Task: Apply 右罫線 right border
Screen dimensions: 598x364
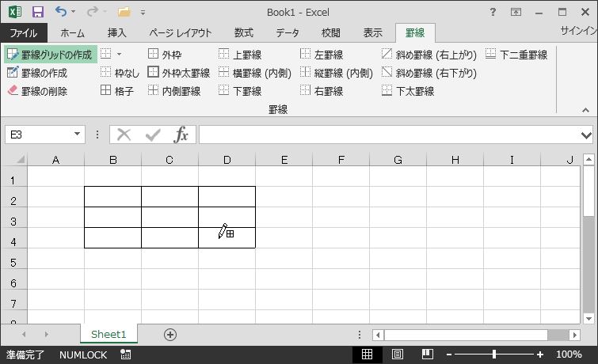Action: click(322, 91)
